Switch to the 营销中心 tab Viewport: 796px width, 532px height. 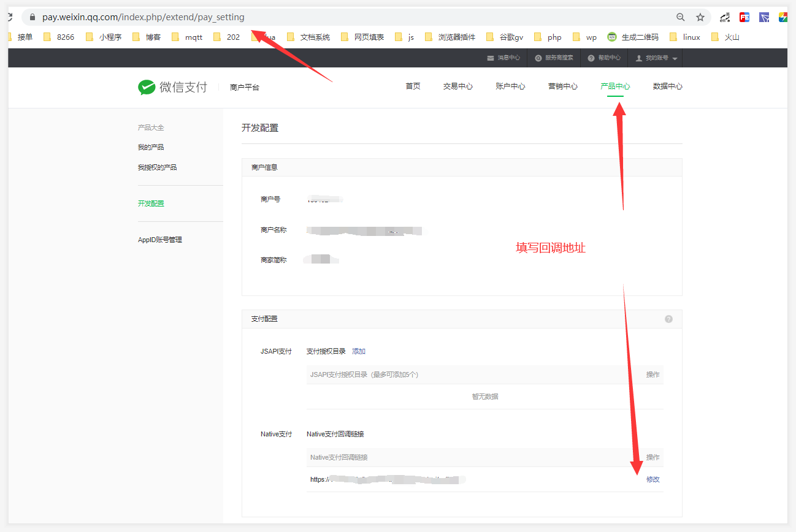[563, 86]
